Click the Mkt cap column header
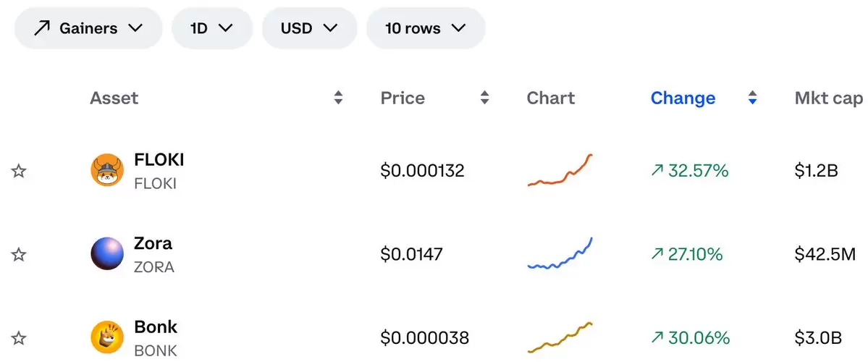868x362 pixels. 829,98
